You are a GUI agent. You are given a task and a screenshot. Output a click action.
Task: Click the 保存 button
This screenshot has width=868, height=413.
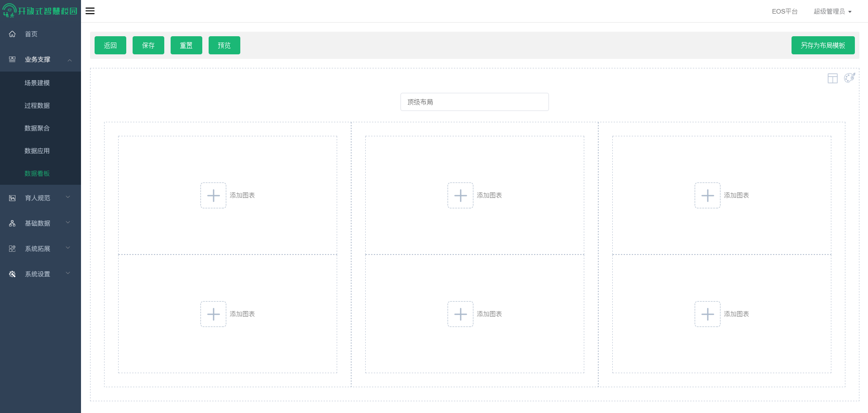pyautogui.click(x=148, y=45)
